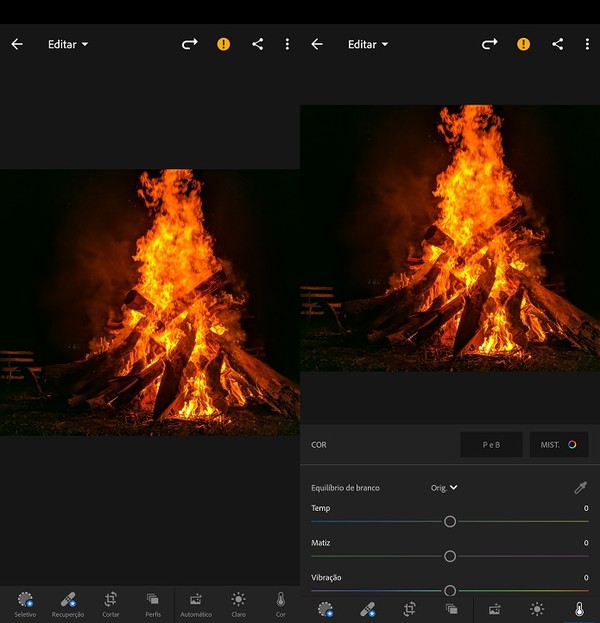Open Editar dropdown on right screen
Image resolution: width=600 pixels, height=623 pixels.
[x=368, y=44]
